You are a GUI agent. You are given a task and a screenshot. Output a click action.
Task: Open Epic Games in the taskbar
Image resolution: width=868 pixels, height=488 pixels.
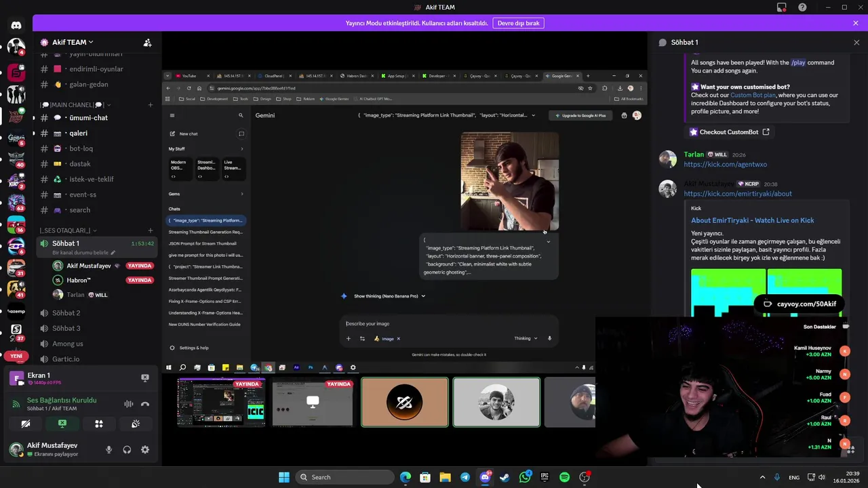pyautogui.click(x=545, y=477)
